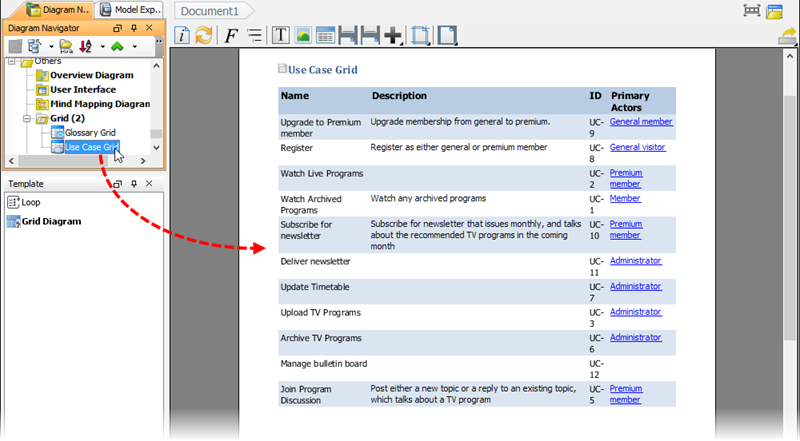
Task: Click the folder view icon in navigator toolbar
Action: coord(66,46)
